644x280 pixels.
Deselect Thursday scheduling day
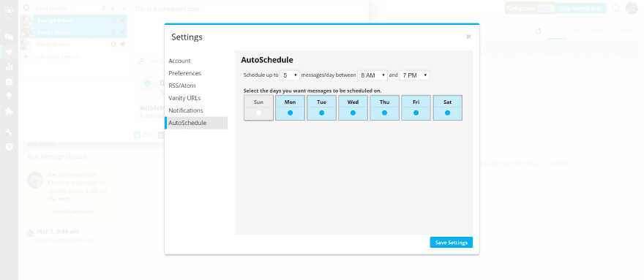[x=384, y=107]
